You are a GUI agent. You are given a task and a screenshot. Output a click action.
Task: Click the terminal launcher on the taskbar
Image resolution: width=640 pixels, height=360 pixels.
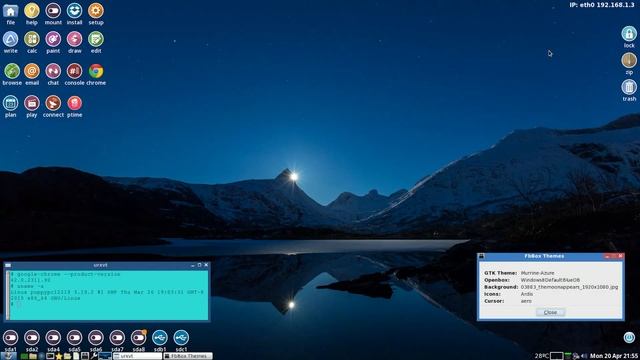50,356
